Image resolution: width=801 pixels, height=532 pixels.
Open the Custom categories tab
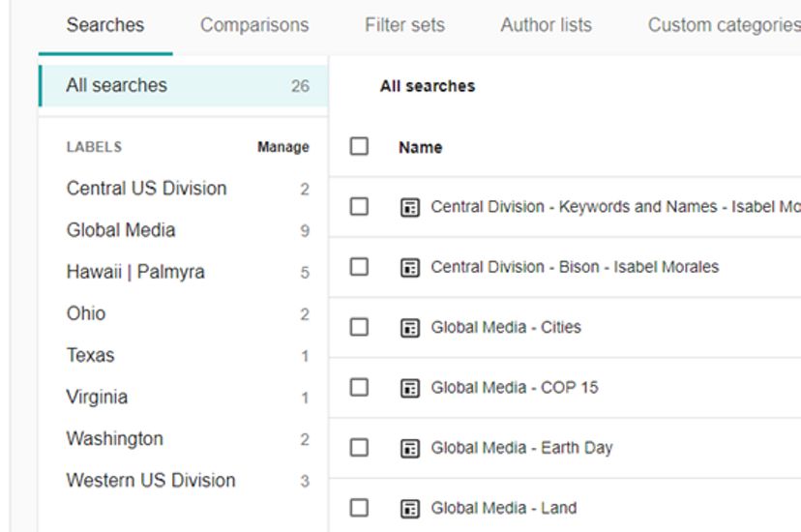tap(723, 25)
